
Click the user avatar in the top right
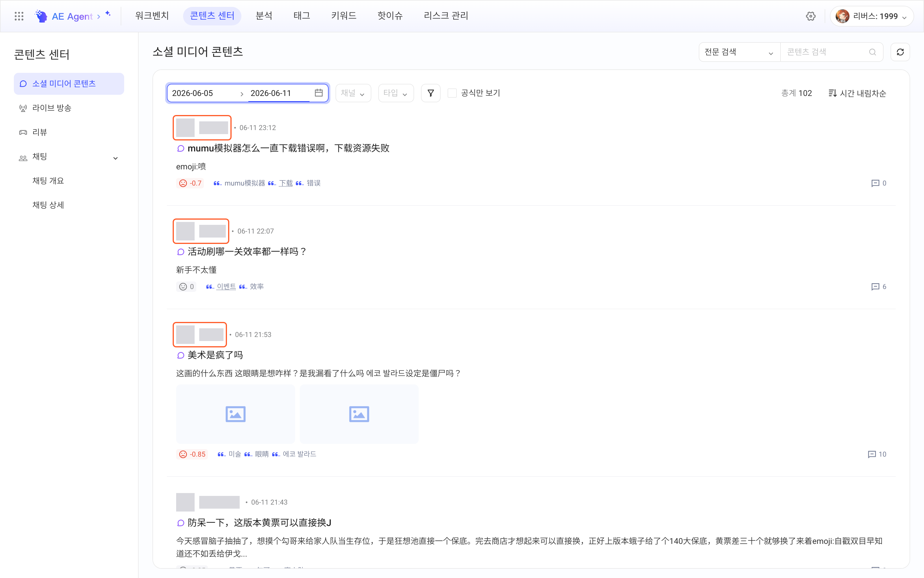click(842, 16)
